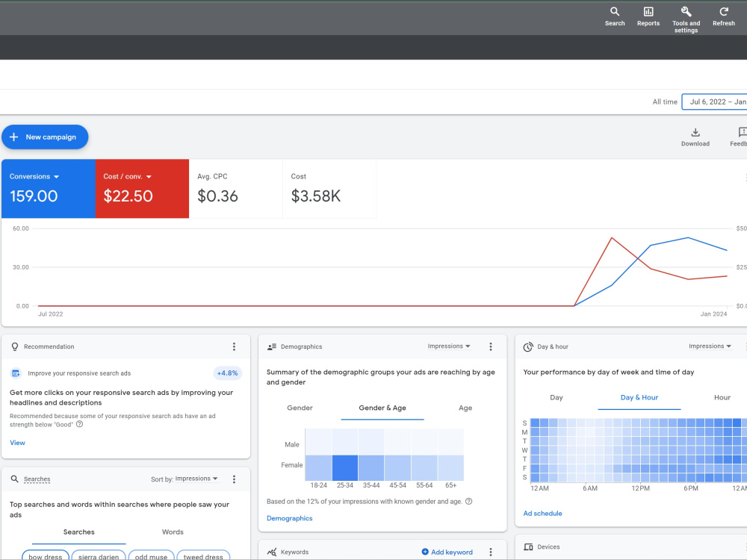
Task: Select the 'odd muse' search chip
Action: click(x=151, y=556)
